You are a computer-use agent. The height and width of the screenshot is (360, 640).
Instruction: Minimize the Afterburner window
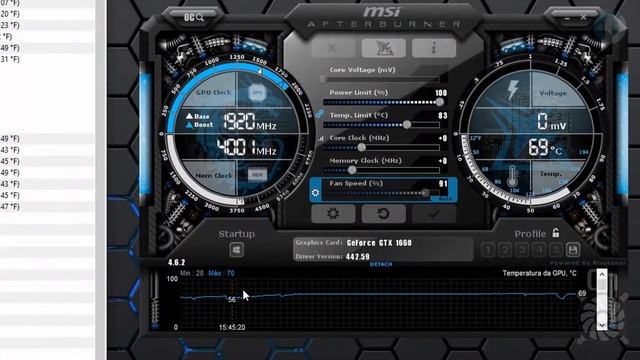coord(567,18)
